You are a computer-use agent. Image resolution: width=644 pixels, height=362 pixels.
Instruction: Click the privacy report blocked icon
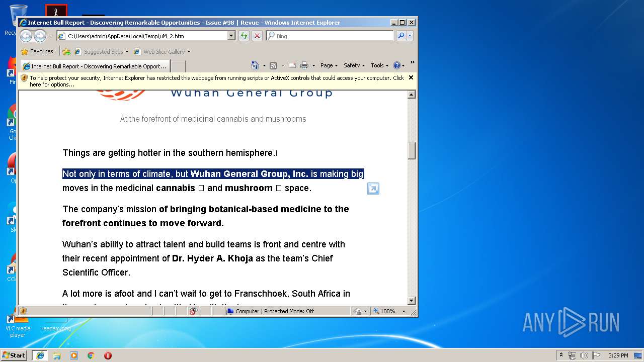point(193,311)
